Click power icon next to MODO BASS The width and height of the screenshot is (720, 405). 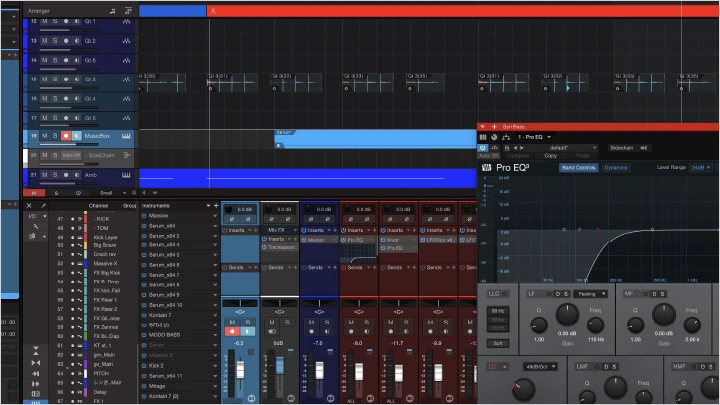144,335
